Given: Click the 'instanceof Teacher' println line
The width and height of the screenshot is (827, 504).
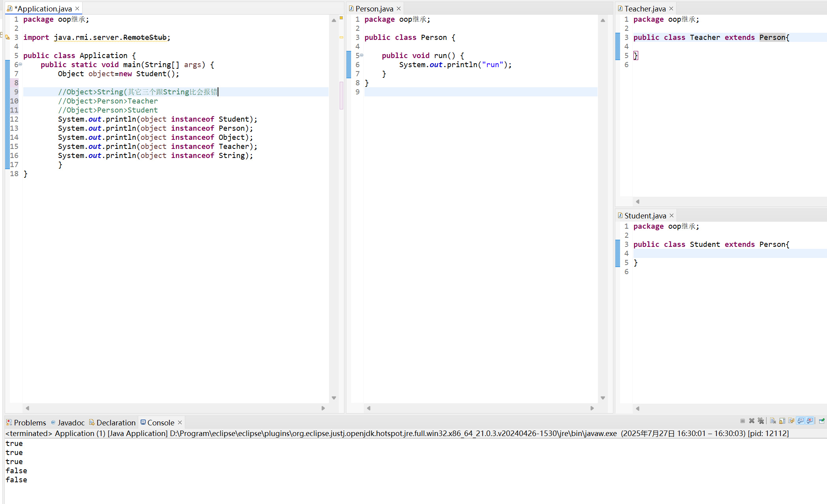Looking at the screenshot, I should coord(158,147).
